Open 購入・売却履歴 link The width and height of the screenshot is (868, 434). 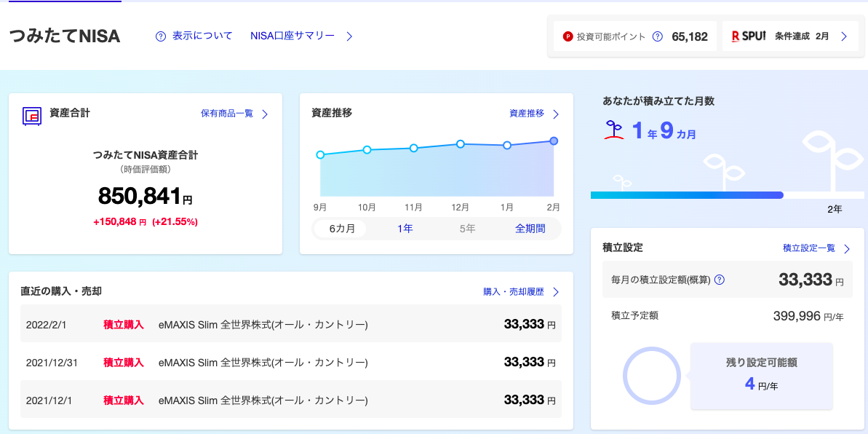513,291
